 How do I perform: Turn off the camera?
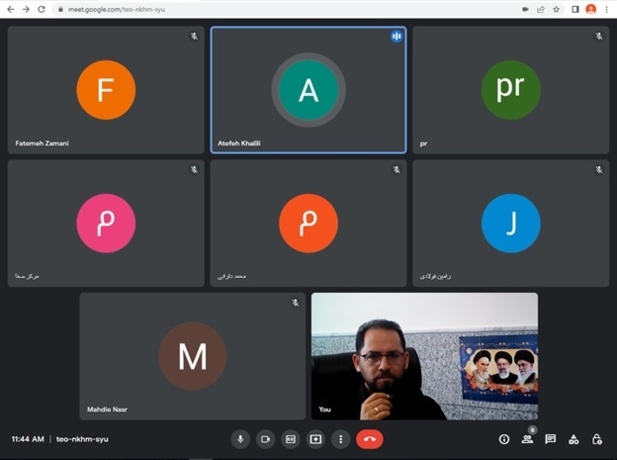[265, 439]
